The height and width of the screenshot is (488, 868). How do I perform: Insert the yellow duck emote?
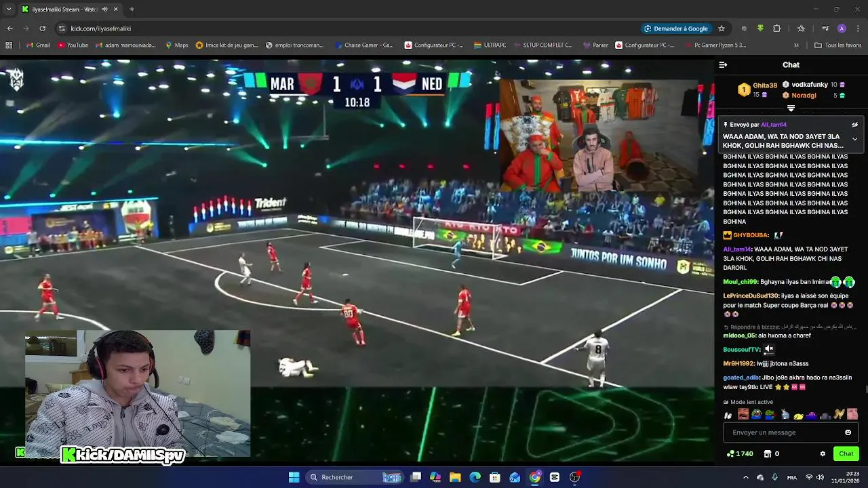coord(797,415)
